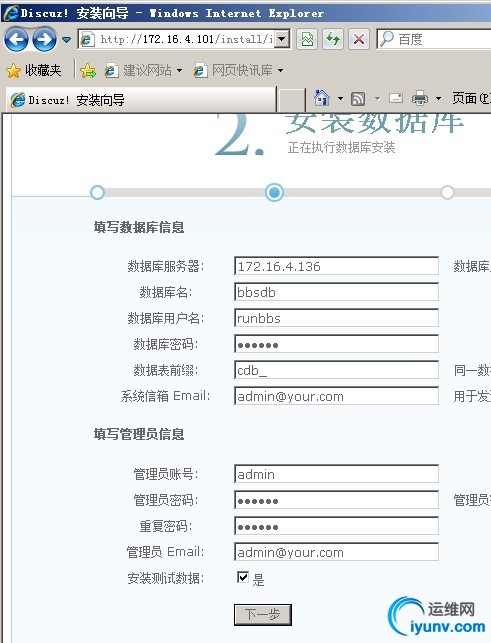Click the search magnifier icon
This screenshot has height=643, width=491.
[386, 39]
